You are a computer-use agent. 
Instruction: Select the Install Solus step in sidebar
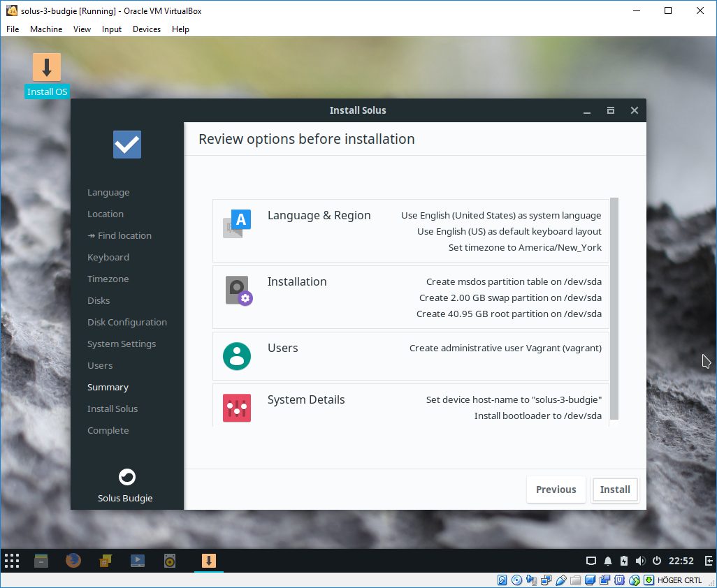113,409
